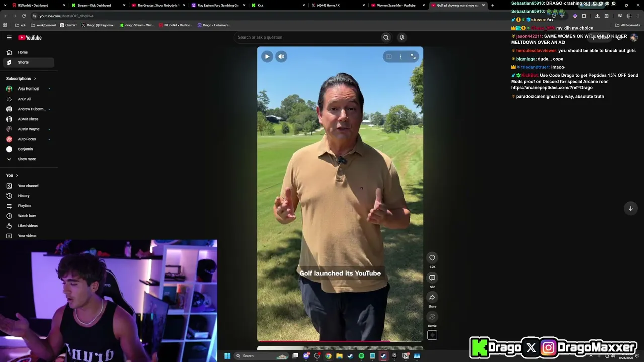This screenshot has height=362, width=644.
Task: Open Home in the YouTube sidebar
Action: (x=28, y=52)
